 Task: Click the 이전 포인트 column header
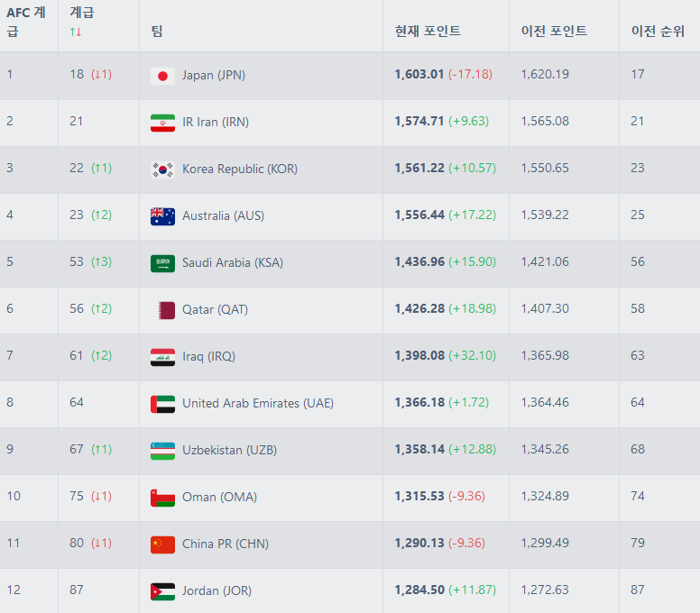pos(554,32)
